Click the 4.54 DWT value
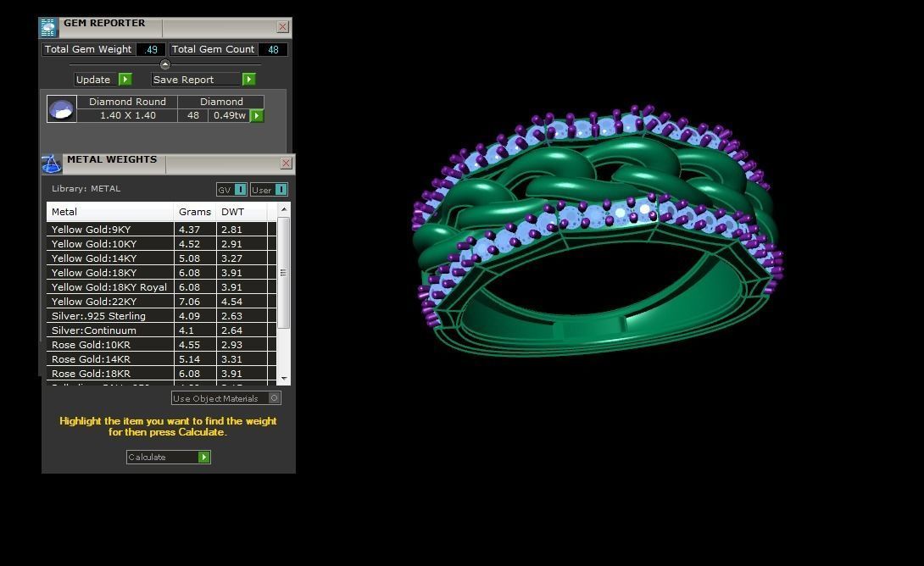The height and width of the screenshot is (566, 924). 231,302
